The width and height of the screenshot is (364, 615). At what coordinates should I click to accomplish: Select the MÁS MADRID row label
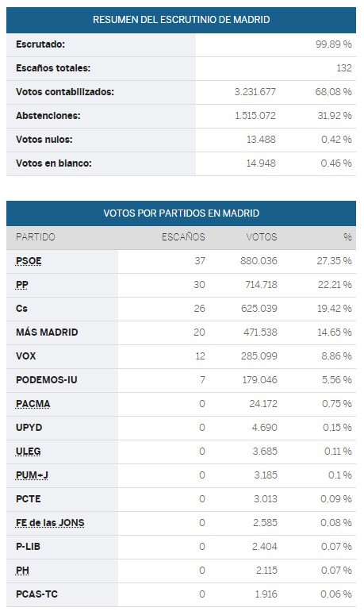pyautogui.click(x=47, y=332)
